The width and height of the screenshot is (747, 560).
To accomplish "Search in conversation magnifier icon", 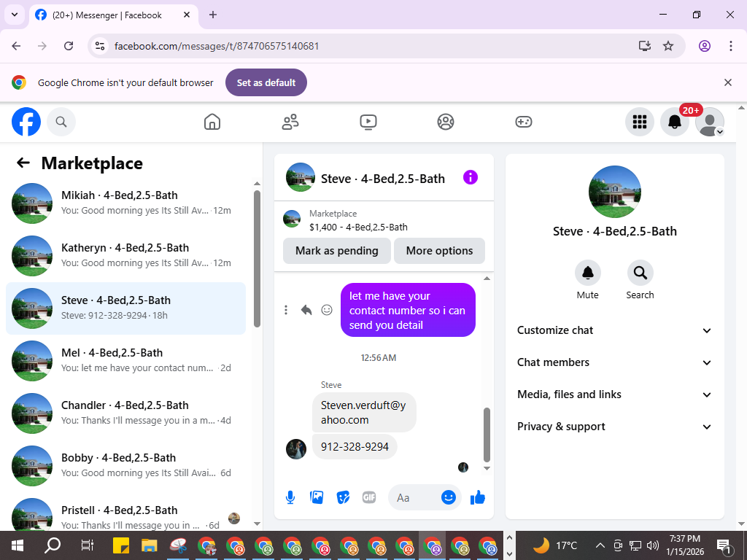I will 640,273.
